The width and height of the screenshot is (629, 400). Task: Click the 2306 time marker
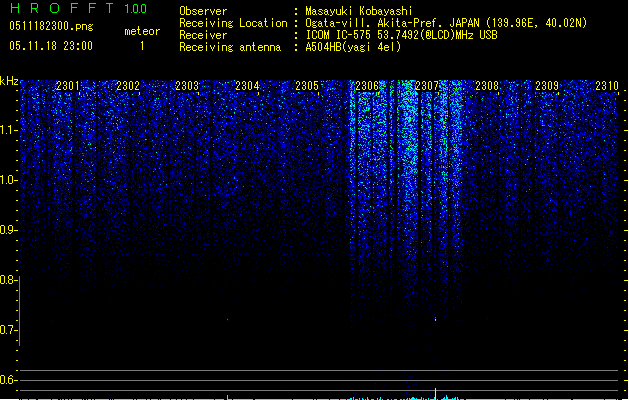click(367, 86)
